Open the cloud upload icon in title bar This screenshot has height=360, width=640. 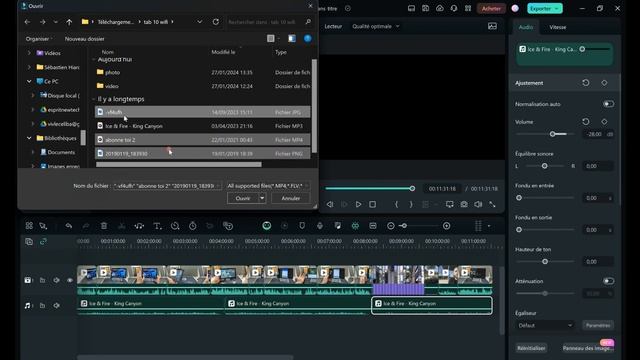coord(440,8)
